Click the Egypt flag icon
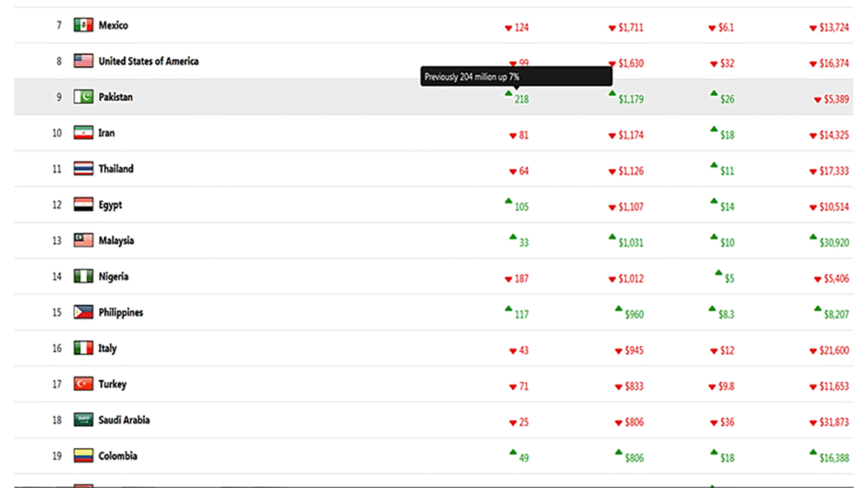 [83, 205]
